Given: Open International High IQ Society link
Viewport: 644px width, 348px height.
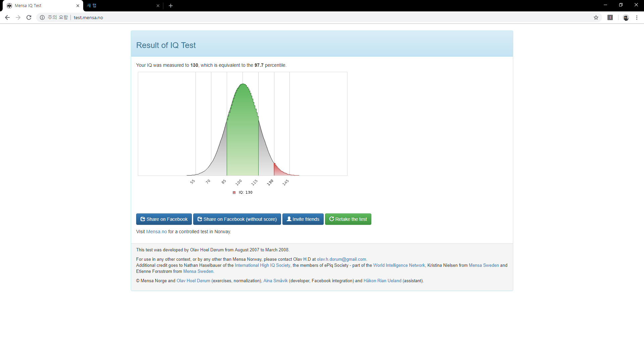Looking at the screenshot, I should point(262,265).
